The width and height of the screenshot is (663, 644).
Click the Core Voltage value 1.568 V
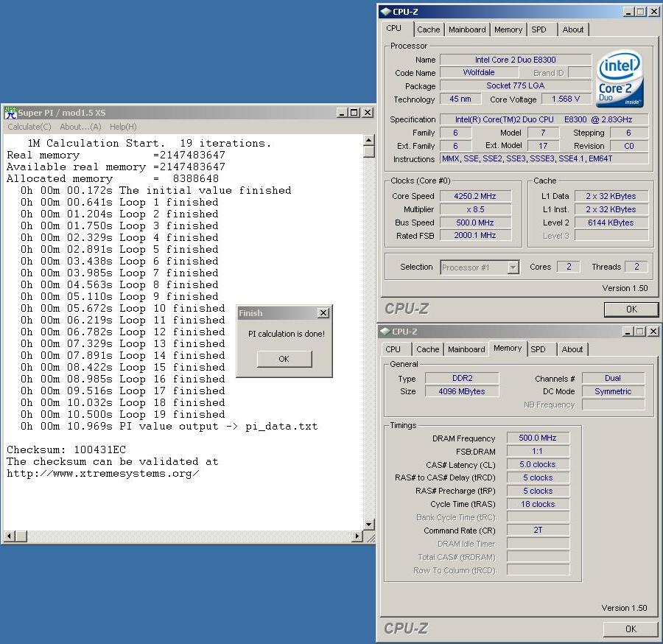(566, 99)
